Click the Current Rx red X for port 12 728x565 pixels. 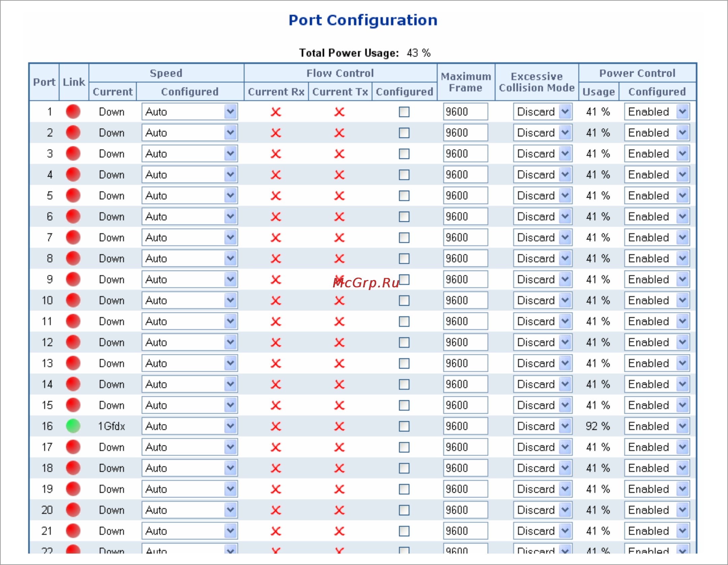(276, 342)
